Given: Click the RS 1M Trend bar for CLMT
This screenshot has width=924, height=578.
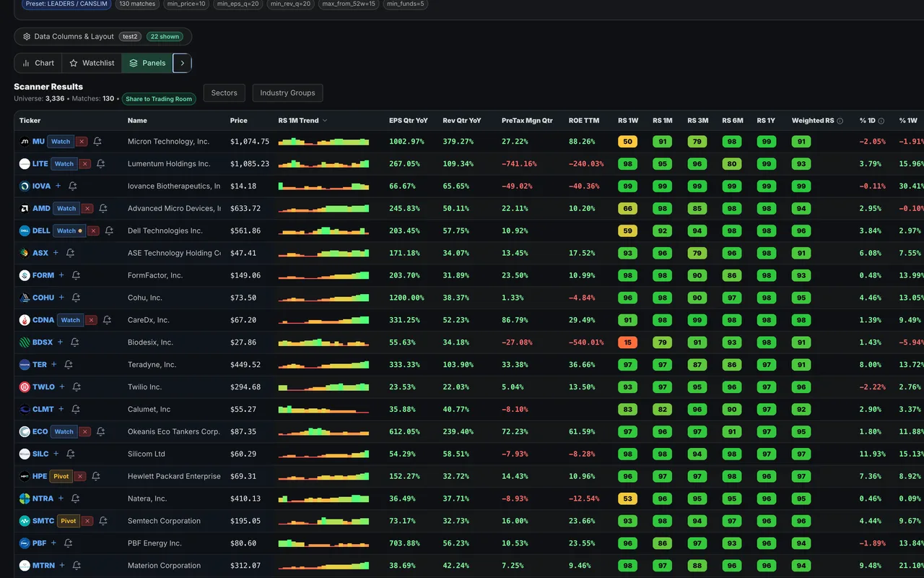Looking at the screenshot, I should click(323, 409).
